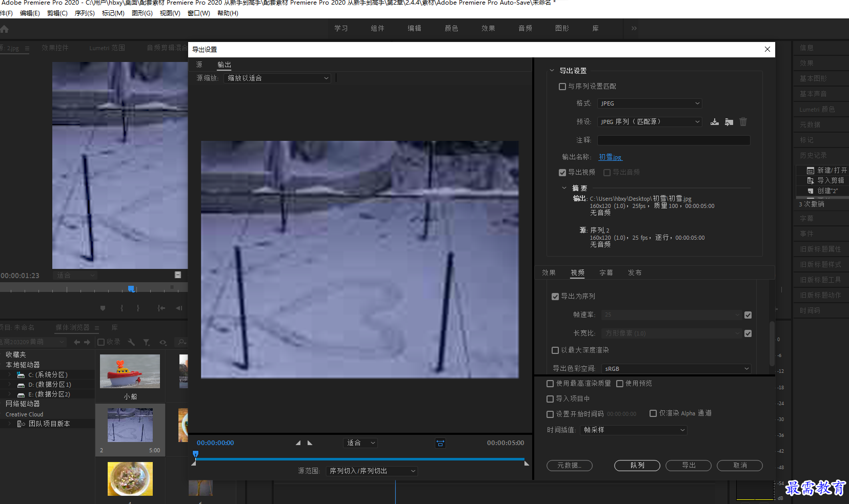Click the add marker icon in source monitor
The width and height of the screenshot is (849, 504).
click(x=103, y=308)
